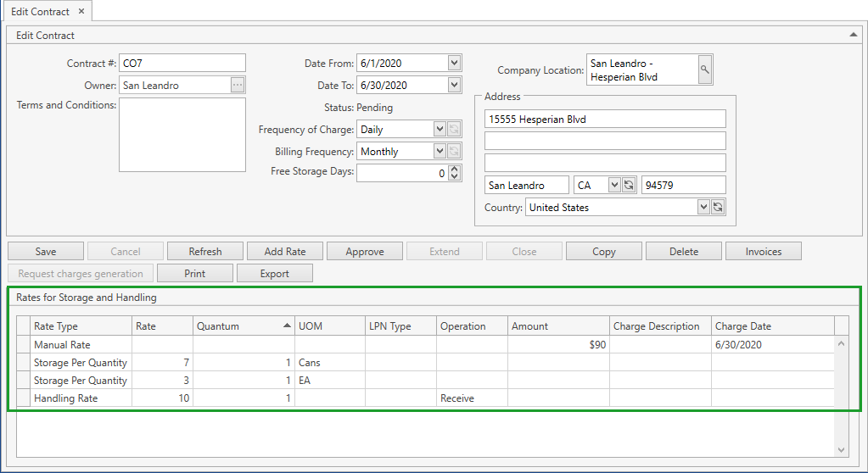Click the Add Rate button
868x473 pixels.
[285, 251]
